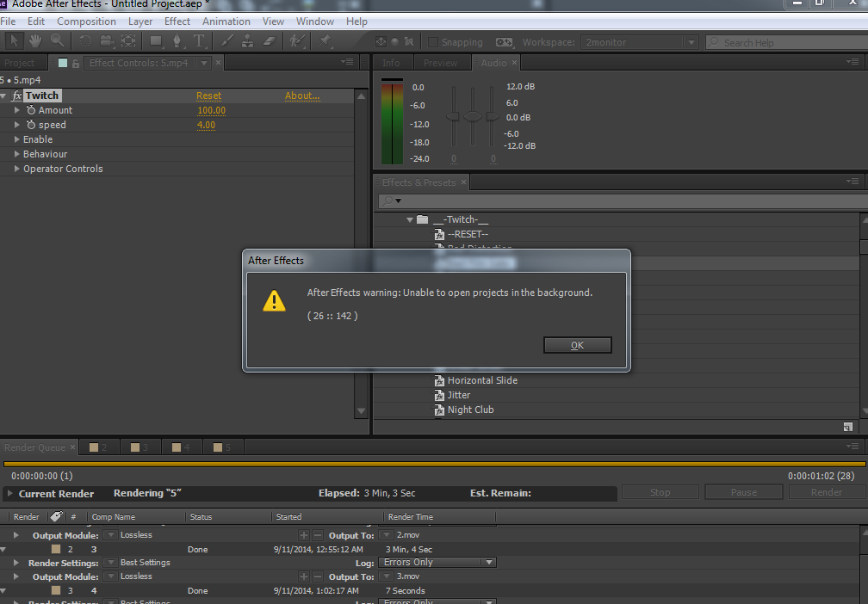Click the add output module plus for 2.mov
The image size is (868, 604).
pyautogui.click(x=304, y=535)
